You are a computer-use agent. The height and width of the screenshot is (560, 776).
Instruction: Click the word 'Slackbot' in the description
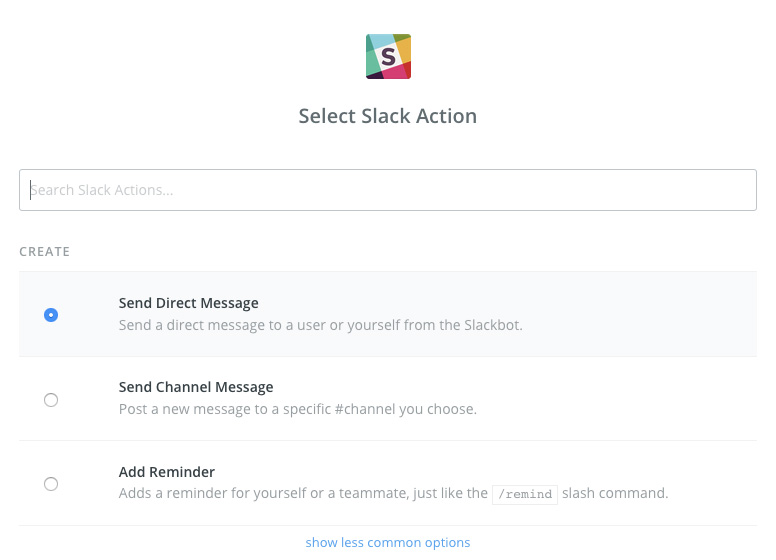click(489, 325)
